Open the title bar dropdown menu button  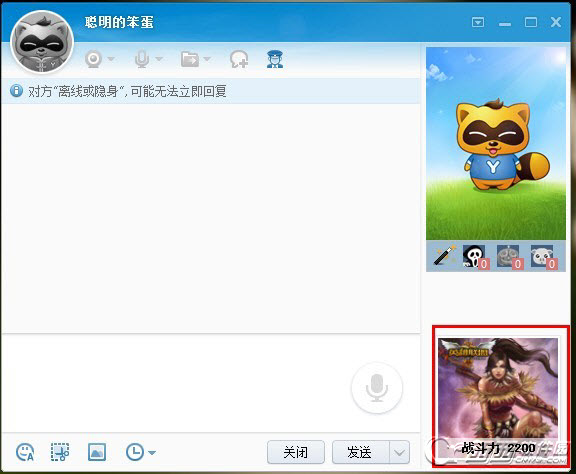click(x=478, y=22)
